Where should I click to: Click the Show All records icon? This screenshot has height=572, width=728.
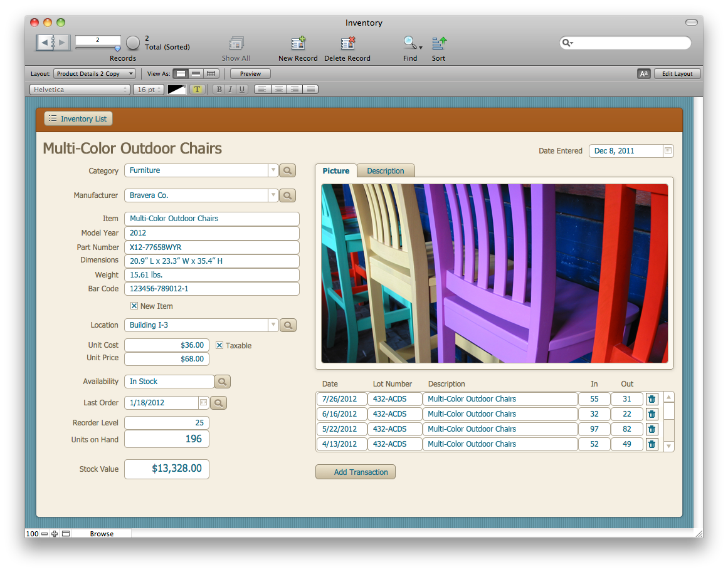point(236,44)
